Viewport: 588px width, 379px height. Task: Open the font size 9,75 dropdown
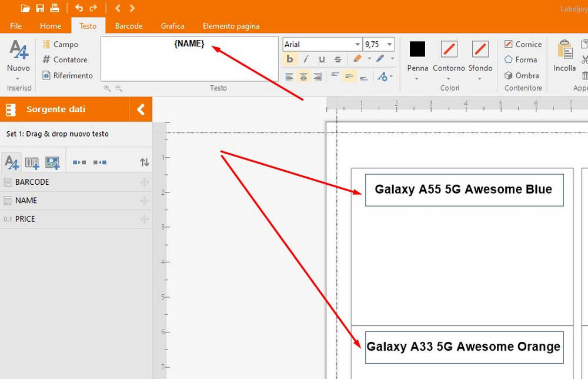[x=390, y=45]
